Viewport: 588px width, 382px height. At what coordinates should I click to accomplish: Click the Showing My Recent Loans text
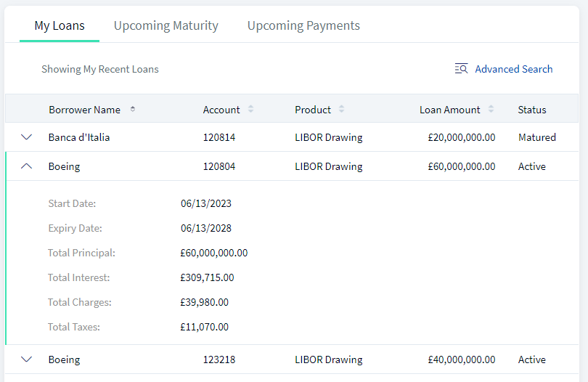coord(99,69)
